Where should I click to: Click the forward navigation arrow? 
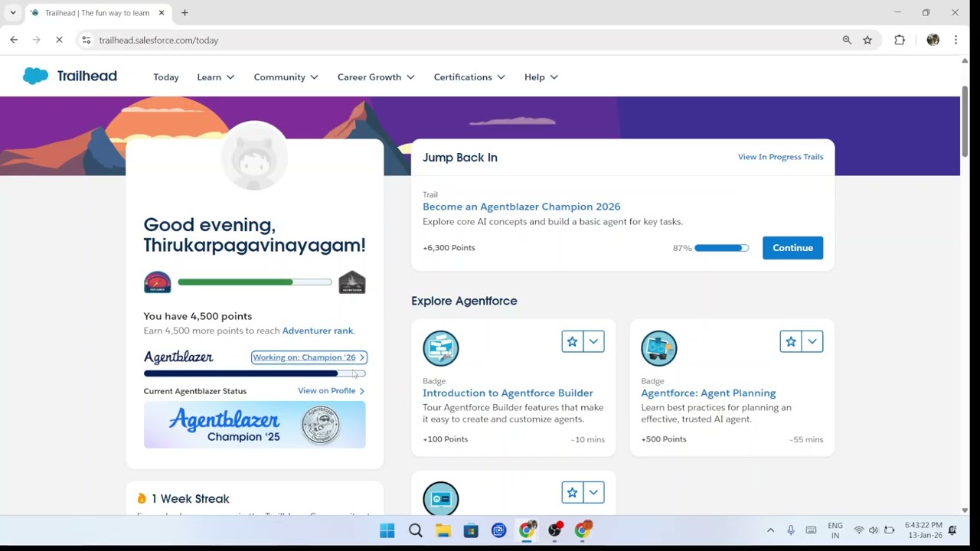coord(36,40)
